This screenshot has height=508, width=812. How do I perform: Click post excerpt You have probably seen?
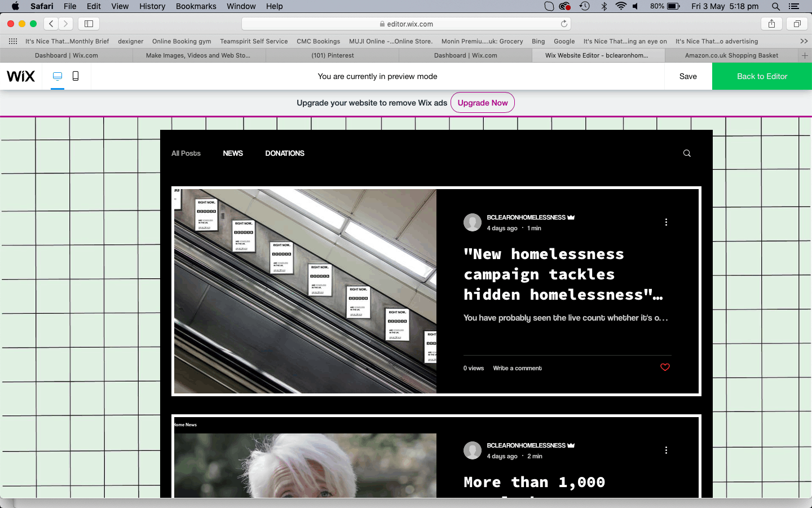(x=566, y=318)
